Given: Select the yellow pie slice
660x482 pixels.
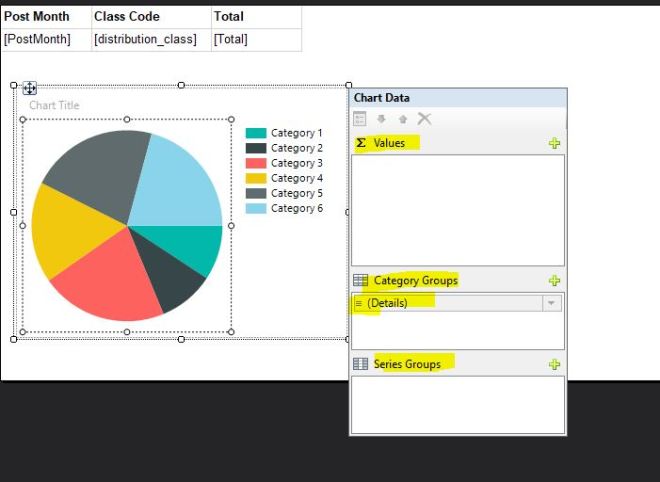Looking at the screenshot, I should (72, 227).
